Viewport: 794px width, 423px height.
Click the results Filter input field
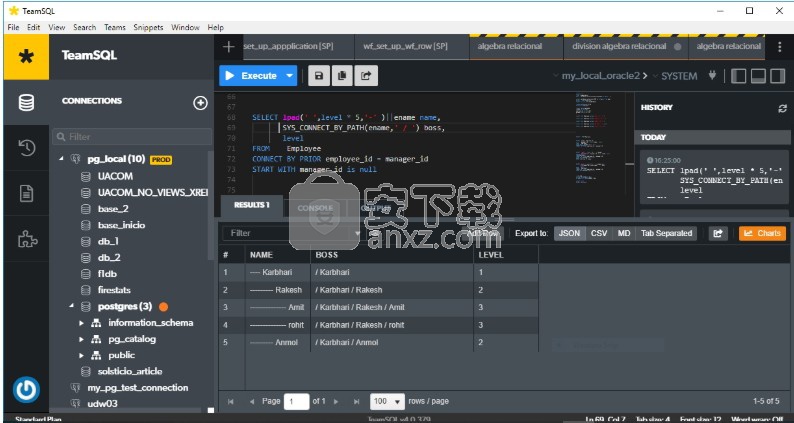(x=291, y=233)
